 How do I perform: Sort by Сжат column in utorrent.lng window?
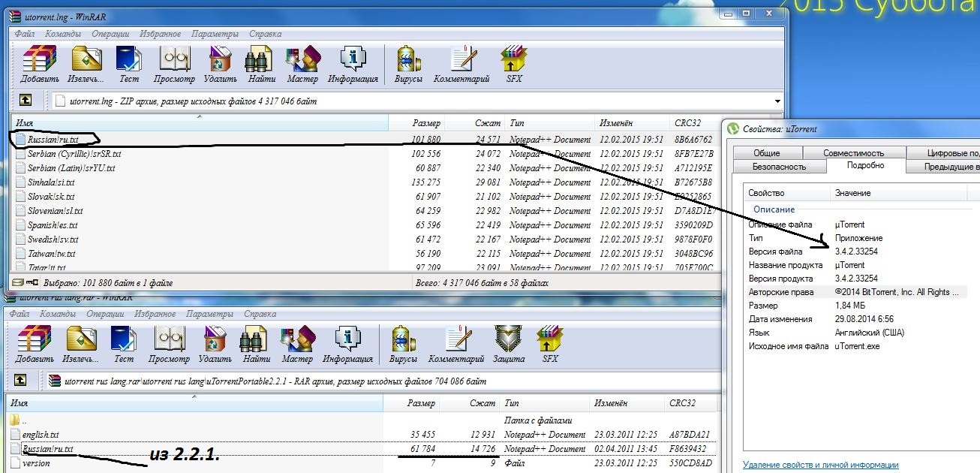coord(475,122)
